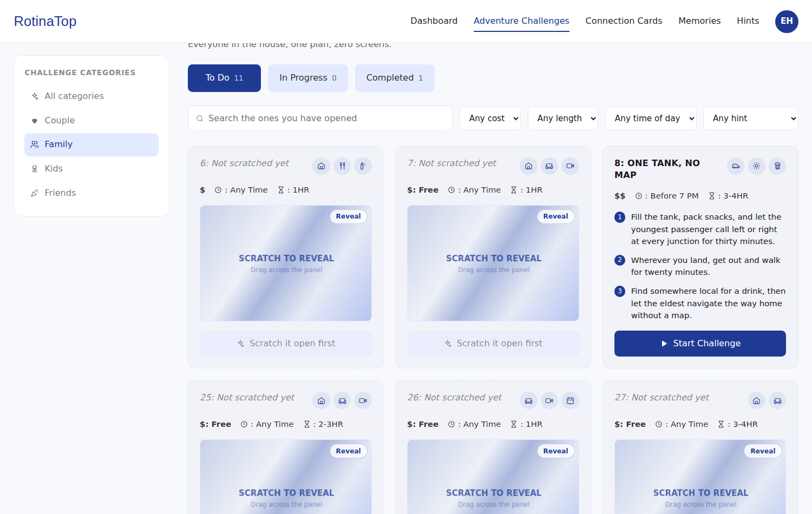812x514 pixels.
Task: Click the search opened challenges field
Action: (320, 118)
